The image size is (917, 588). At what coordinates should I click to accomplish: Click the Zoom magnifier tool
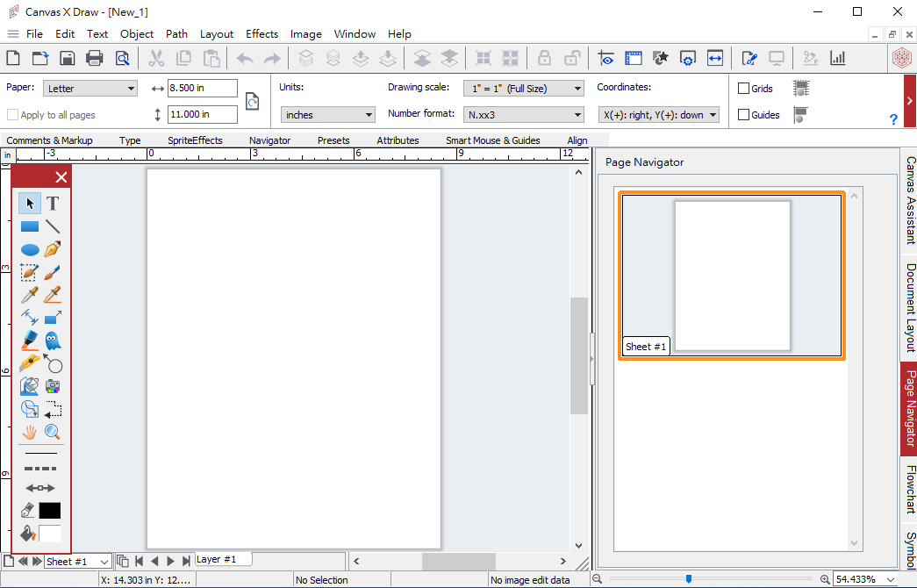pyautogui.click(x=53, y=432)
